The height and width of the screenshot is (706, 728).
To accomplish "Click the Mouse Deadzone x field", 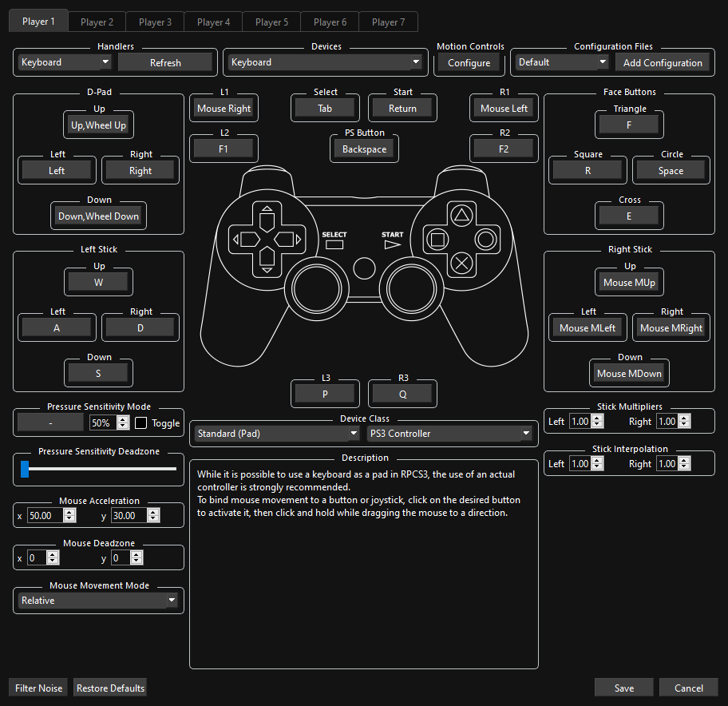I will pyautogui.click(x=37, y=557).
